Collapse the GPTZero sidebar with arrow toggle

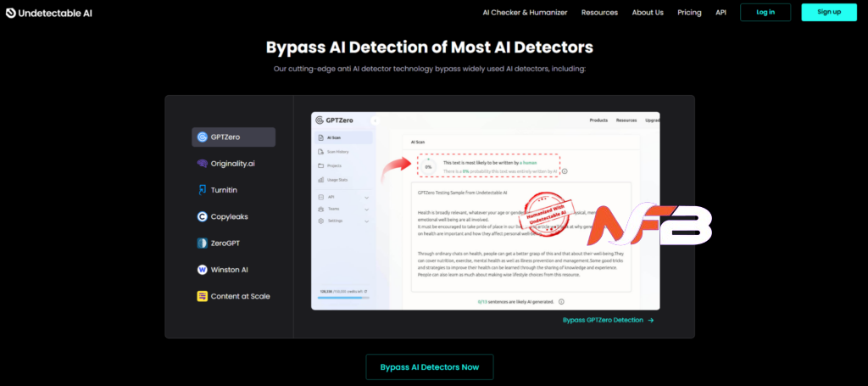(375, 120)
